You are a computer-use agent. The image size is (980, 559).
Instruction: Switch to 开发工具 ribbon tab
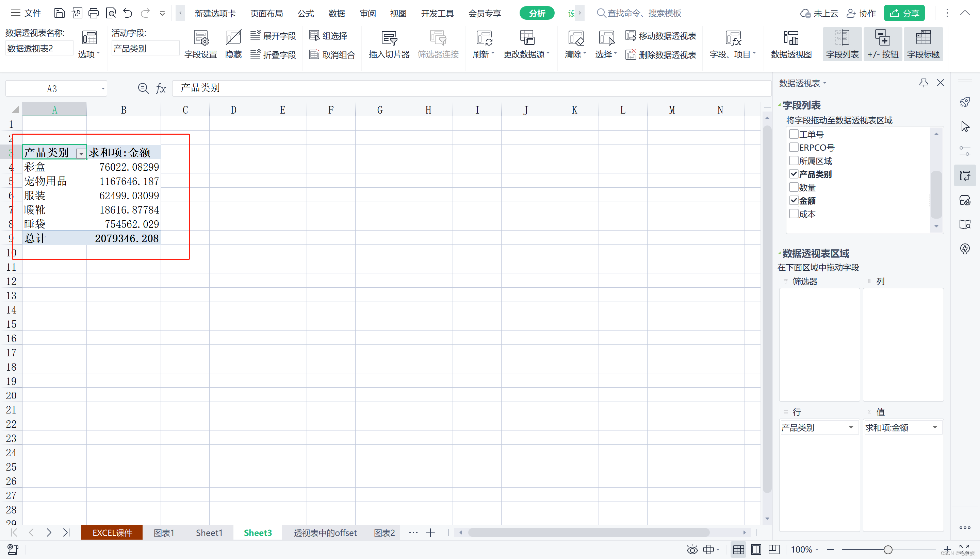coord(437,14)
